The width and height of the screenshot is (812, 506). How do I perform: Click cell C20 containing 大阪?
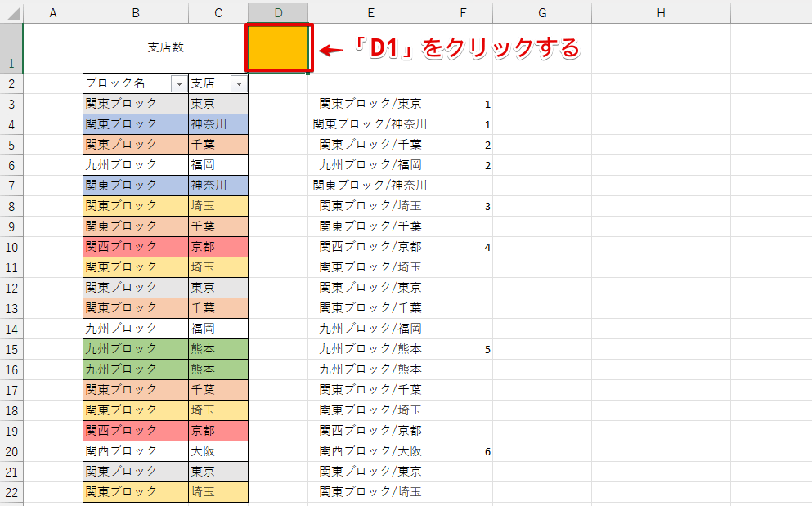click(218, 451)
